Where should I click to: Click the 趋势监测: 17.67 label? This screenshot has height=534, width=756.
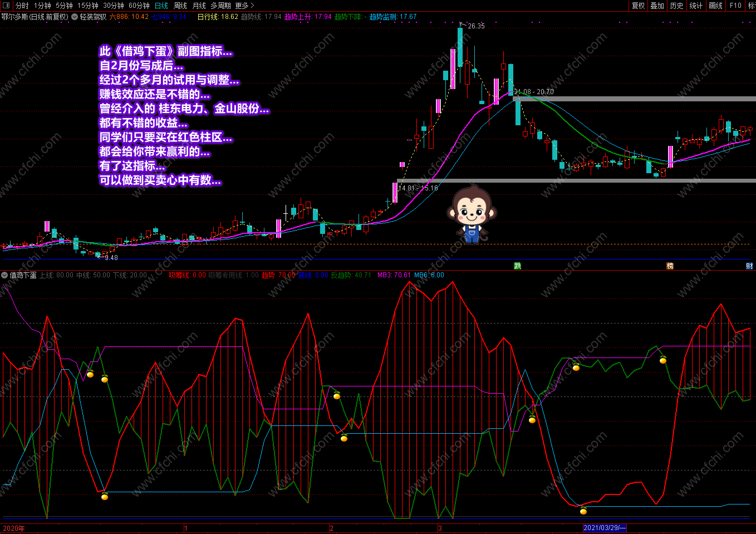(393, 17)
